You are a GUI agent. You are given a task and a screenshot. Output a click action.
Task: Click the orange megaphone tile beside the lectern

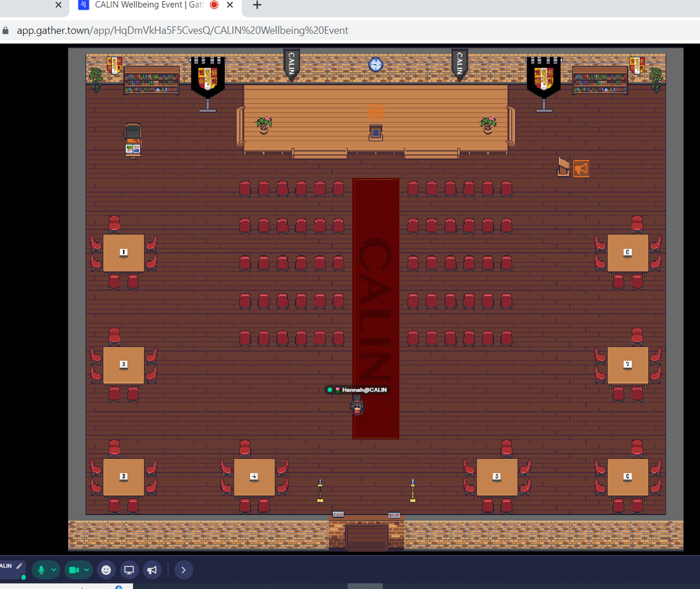click(x=581, y=169)
